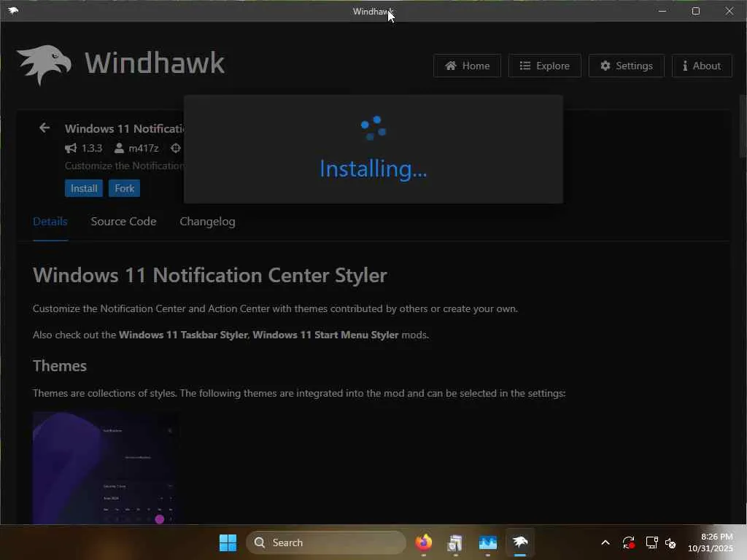The height and width of the screenshot is (560, 747).
Task: Open the Windows 11 Taskbar Styler link
Action: point(183,335)
